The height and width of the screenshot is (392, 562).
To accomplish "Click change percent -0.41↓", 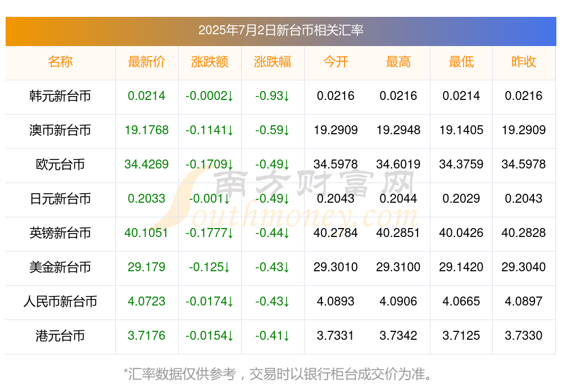I will pos(273,336).
